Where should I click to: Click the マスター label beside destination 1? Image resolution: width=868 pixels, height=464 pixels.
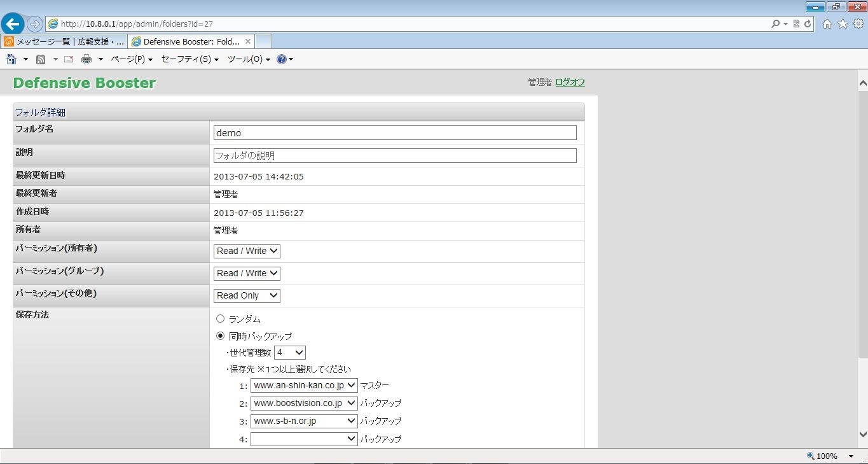click(375, 385)
